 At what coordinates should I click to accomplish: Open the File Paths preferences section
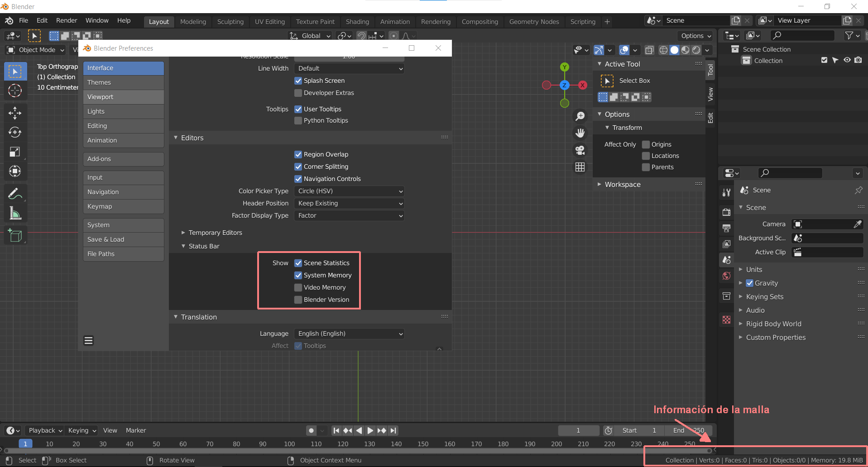click(x=123, y=254)
